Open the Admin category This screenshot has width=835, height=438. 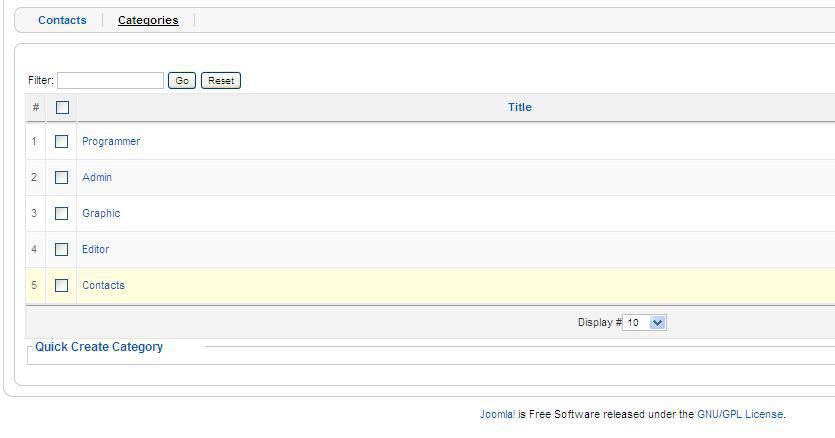coord(97,177)
